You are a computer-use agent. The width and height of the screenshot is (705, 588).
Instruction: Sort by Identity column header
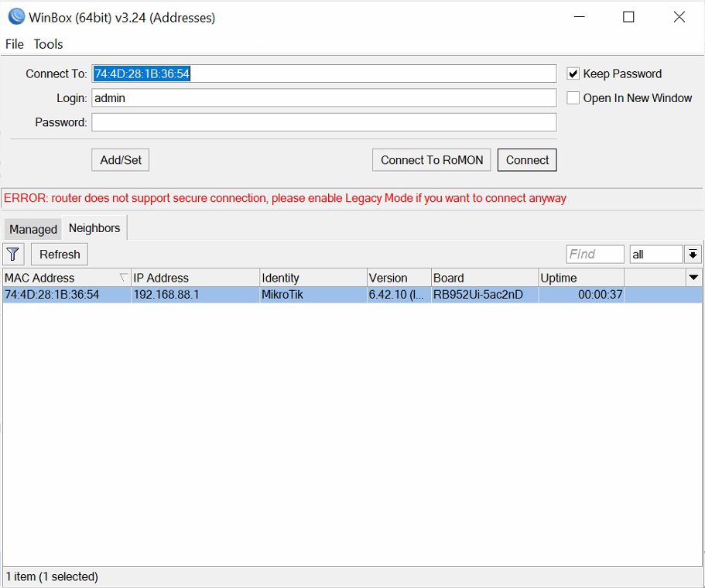tap(313, 278)
